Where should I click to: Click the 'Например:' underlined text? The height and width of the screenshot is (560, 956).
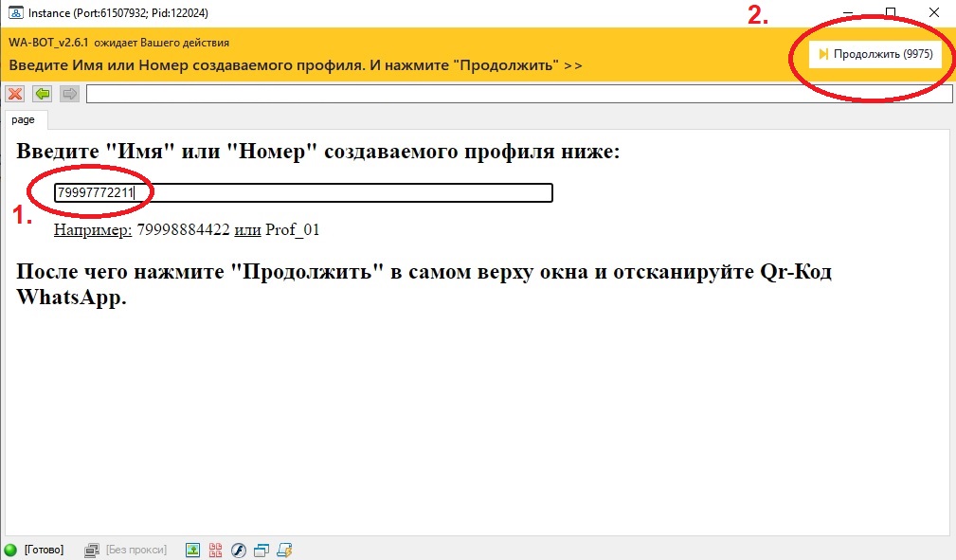point(93,230)
